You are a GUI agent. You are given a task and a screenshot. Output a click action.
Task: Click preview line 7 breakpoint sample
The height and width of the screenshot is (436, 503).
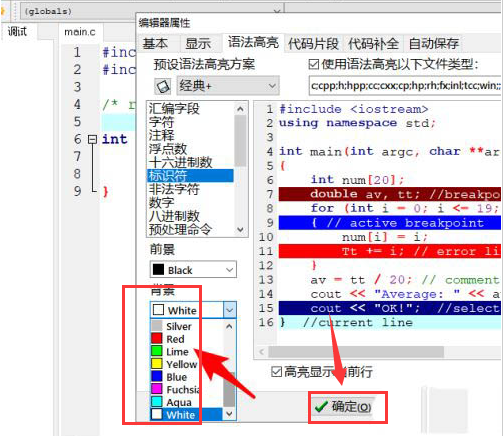click(390, 194)
